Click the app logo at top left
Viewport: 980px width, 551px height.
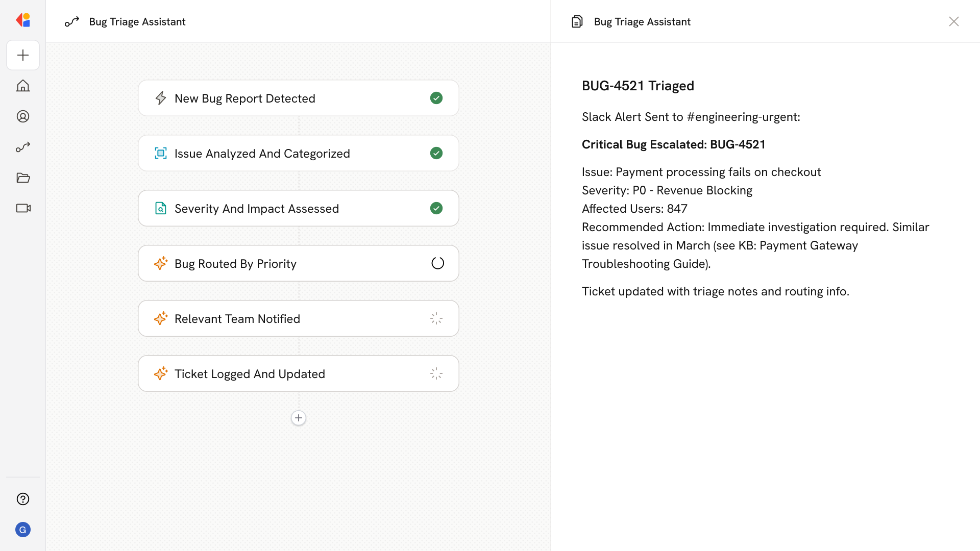coord(23,20)
